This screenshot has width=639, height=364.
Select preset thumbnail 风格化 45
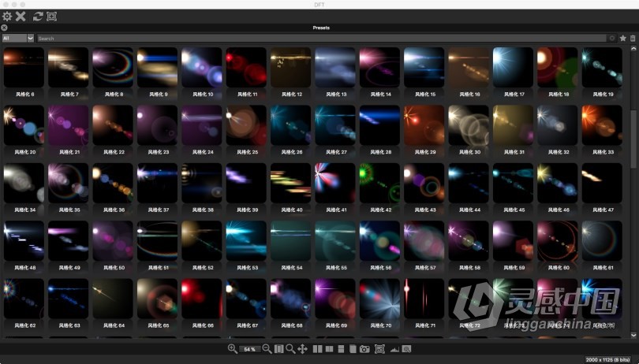point(513,183)
